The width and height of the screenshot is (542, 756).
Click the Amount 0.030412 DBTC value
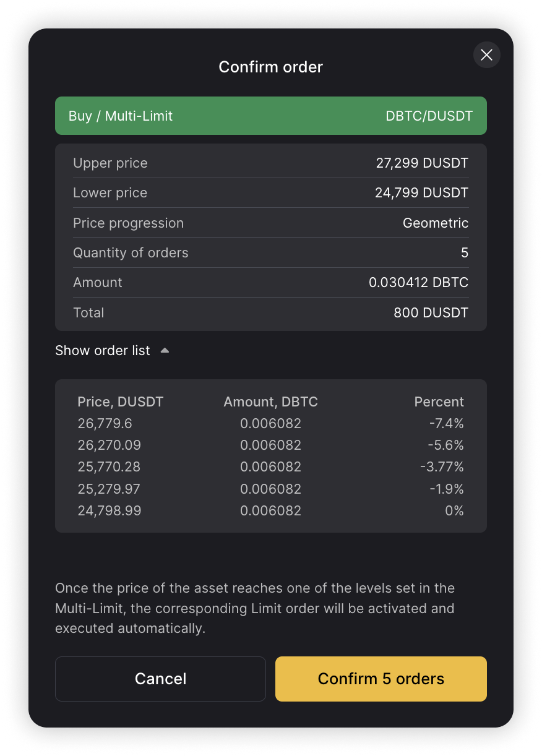pos(418,283)
